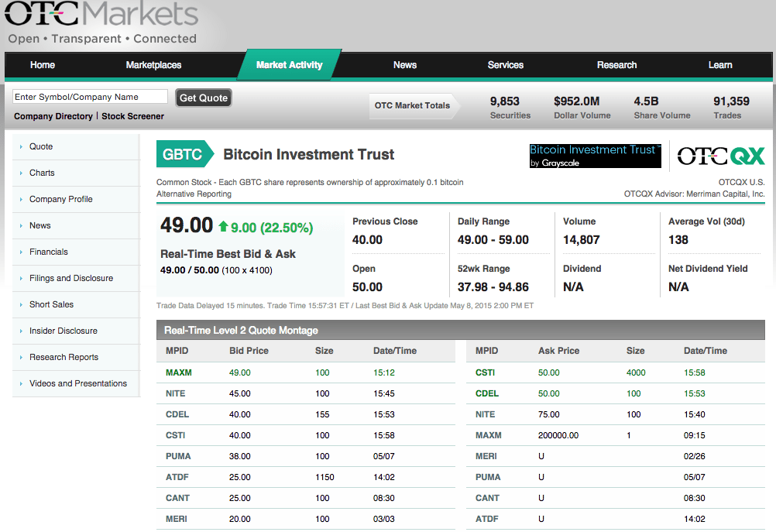Click the green up-arrow price change icon

pos(223,227)
